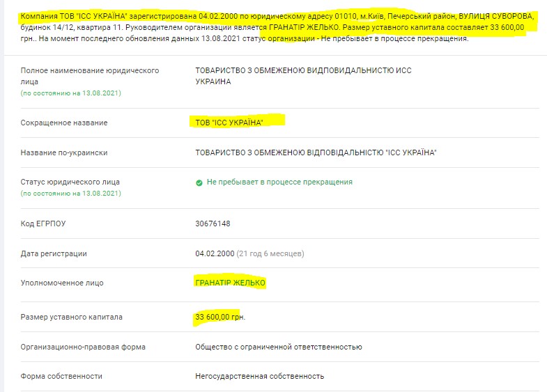Viewport: 547px width, 392px height.
Task: Click the green date note under "Статус юридического лица"
Action: 71,193
